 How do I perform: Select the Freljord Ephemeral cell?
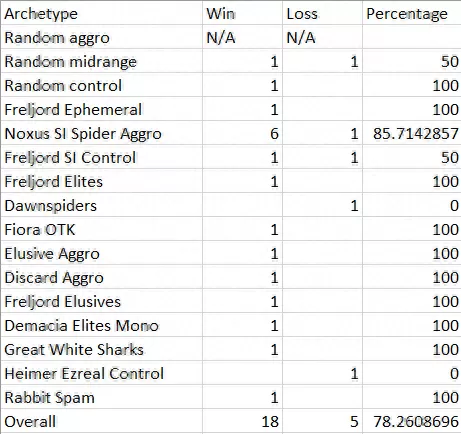(102, 109)
